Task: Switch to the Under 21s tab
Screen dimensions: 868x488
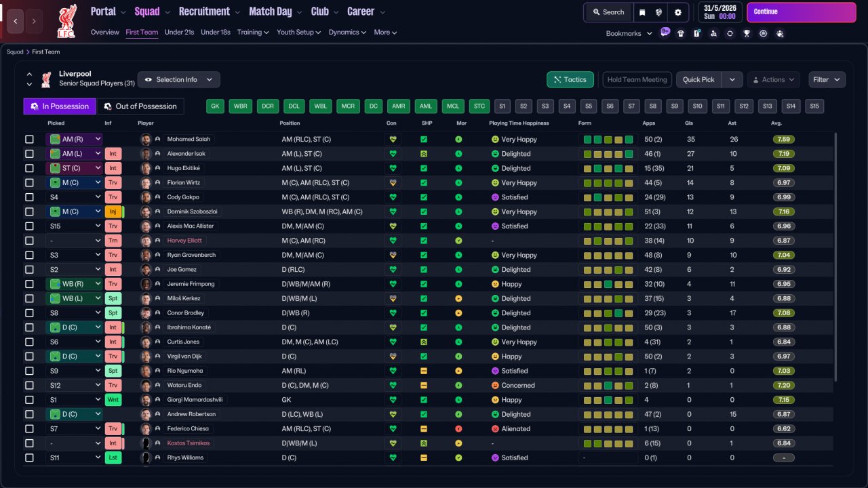Action: coord(179,32)
